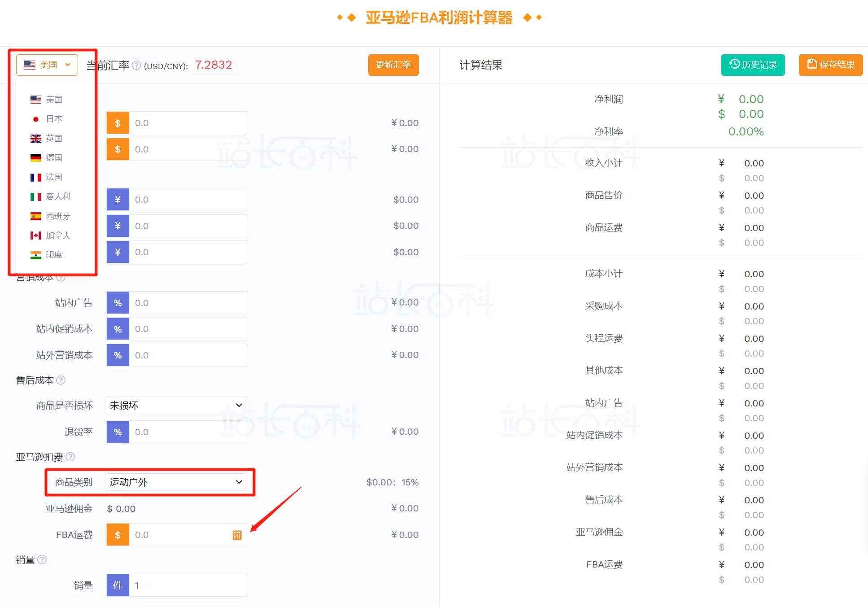Click the help icon beside 销量

point(43,559)
